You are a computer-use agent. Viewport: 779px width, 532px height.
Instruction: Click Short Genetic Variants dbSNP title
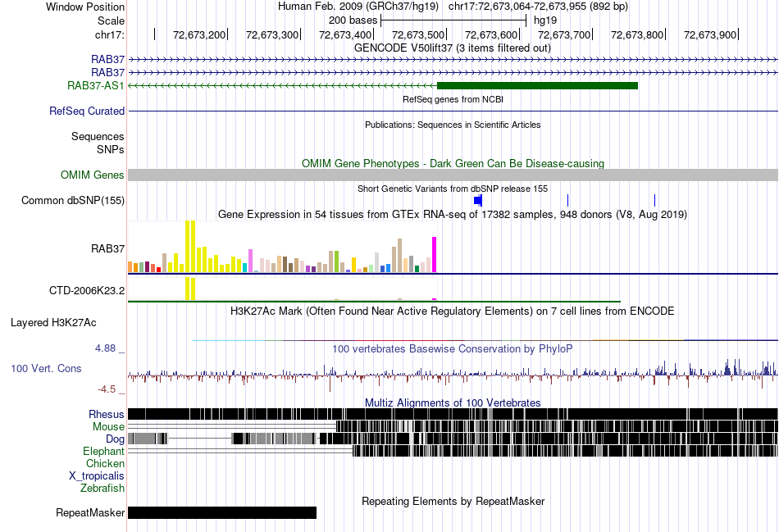[x=453, y=189]
